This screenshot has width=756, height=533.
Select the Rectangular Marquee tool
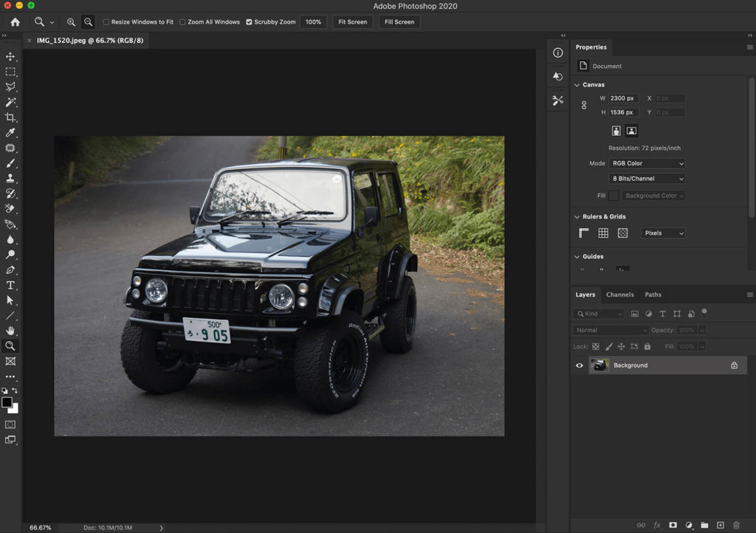(10, 72)
